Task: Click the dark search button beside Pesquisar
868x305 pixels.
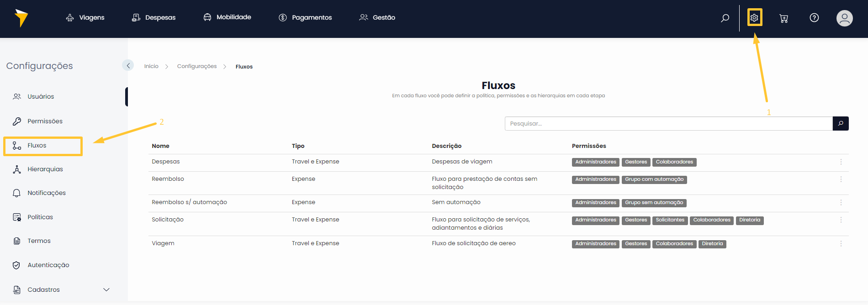Action: click(x=841, y=124)
